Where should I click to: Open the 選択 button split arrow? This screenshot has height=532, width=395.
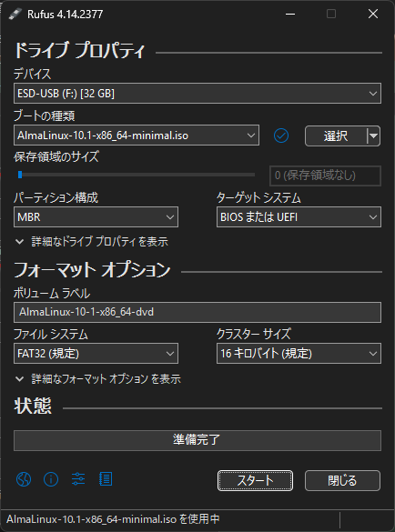pyautogui.click(x=373, y=136)
